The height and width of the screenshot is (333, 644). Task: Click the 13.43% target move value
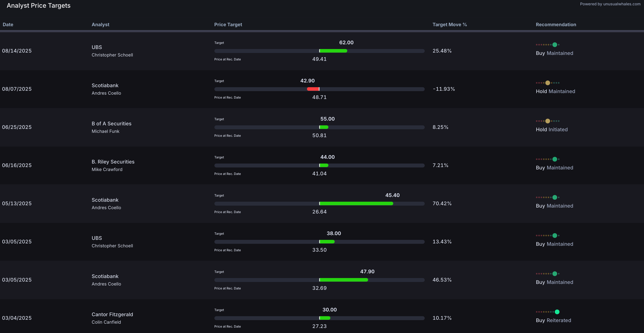[442, 242]
